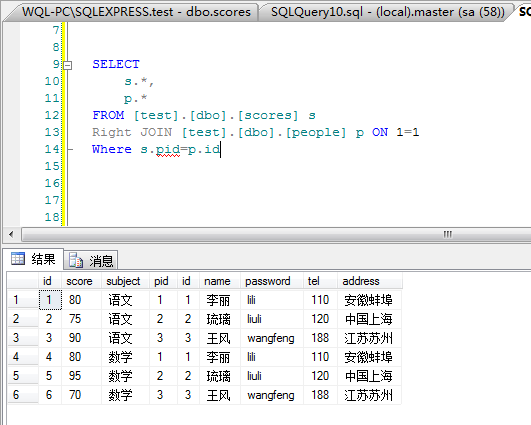531x425 pixels.
Task: Click the horizontal scrollbar thumb grip
Action: point(447,234)
